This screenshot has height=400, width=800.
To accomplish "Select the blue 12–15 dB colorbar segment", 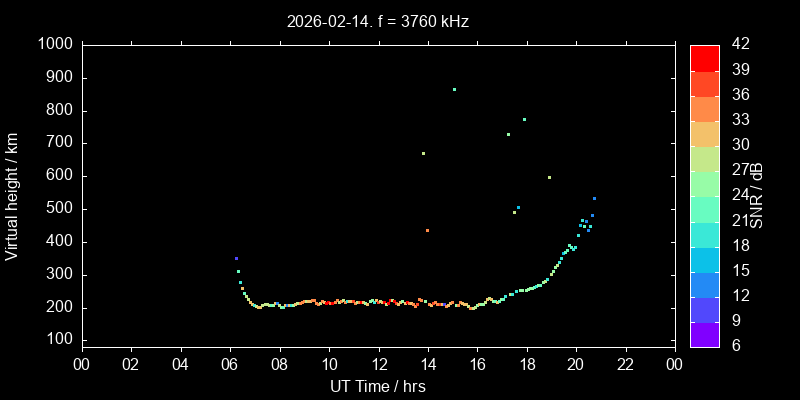I will pos(705,284).
